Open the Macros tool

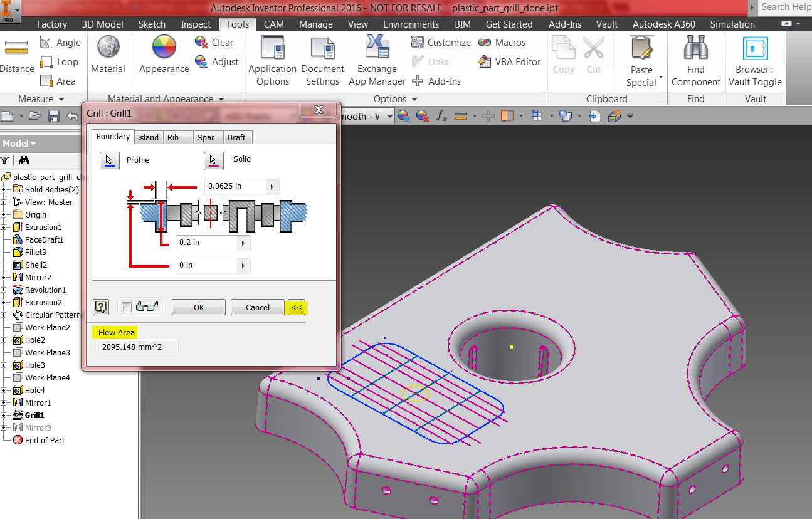(x=502, y=43)
